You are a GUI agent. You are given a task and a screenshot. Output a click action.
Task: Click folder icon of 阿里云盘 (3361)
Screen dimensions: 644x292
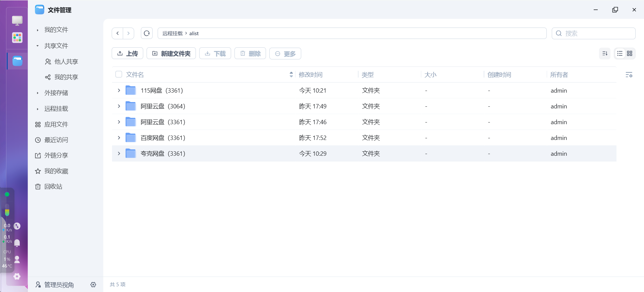pyautogui.click(x=130, y=122)
